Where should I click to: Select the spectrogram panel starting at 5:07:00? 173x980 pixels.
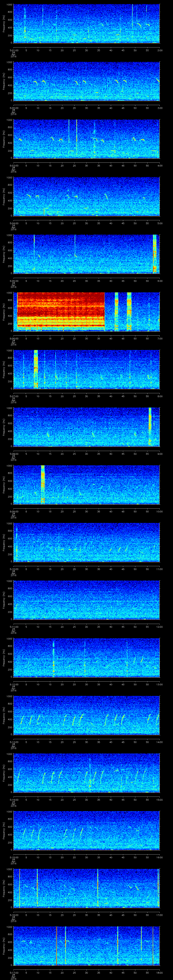pyautogui.click(x=87, y=369)
